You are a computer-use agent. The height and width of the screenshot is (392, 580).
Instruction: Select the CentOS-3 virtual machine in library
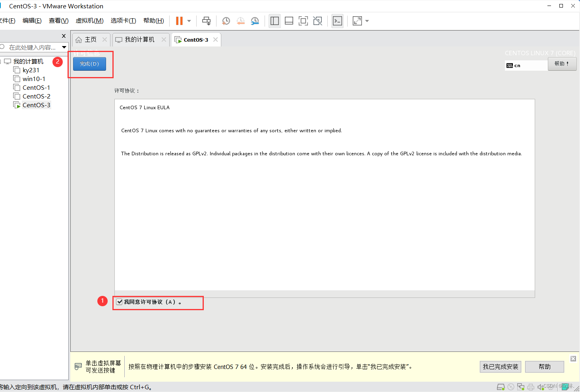point(36,105)
